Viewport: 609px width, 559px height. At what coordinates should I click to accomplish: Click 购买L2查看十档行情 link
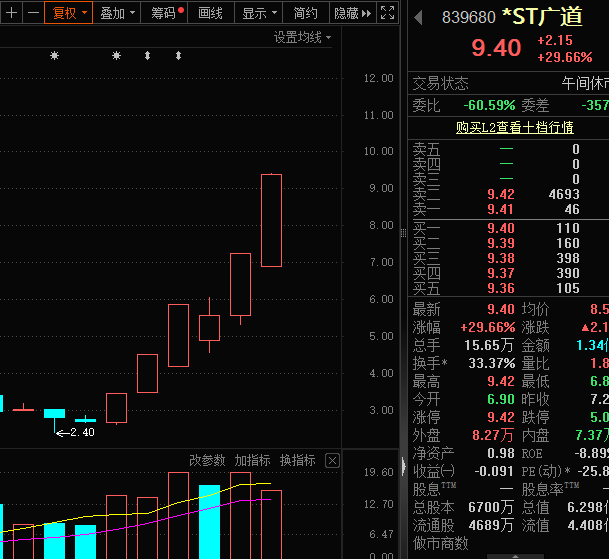[x=514, y=127]
